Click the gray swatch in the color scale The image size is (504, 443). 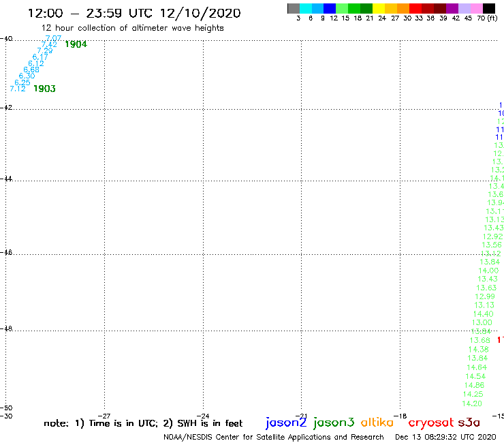[294, 8]
